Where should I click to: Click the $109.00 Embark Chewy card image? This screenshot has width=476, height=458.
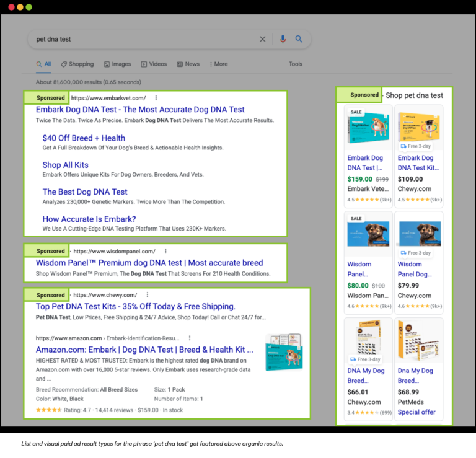pyautogui.click(x=418, y=126)
